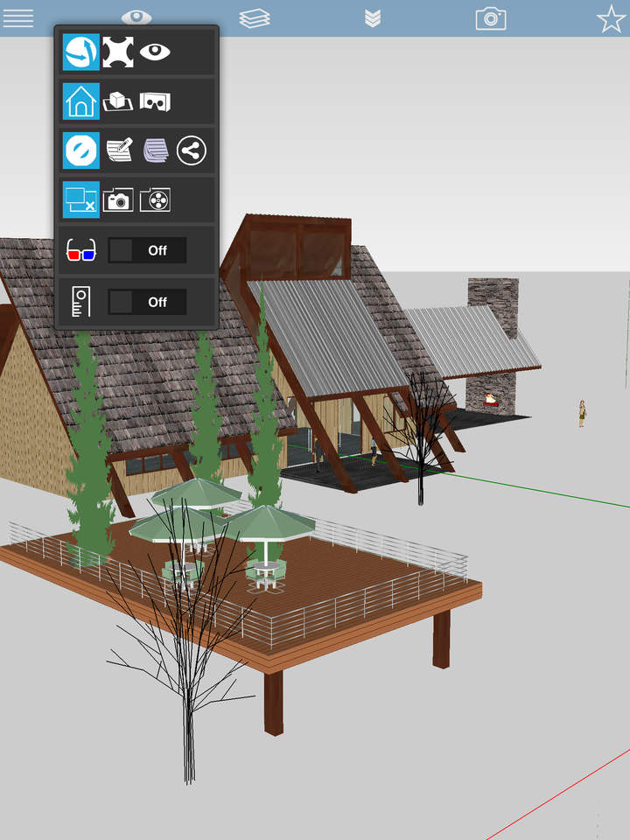The width and height of the screenshot is (630, 840).
Task: Tap the share icon in panel
Action: click(x=191, y=150)
